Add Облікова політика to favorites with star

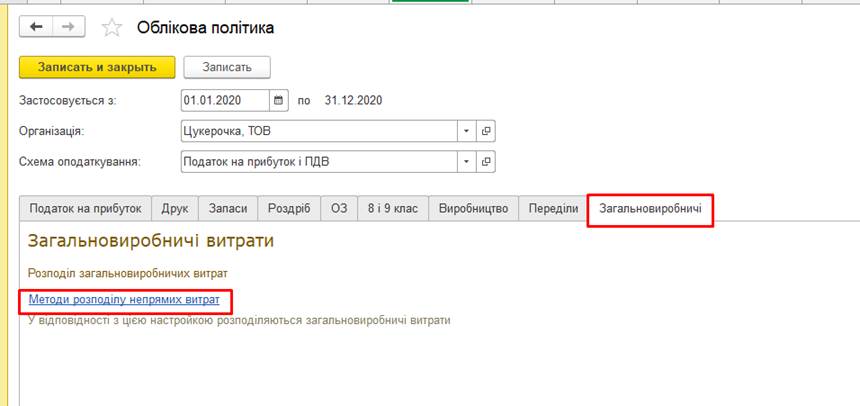pos(112,28)
